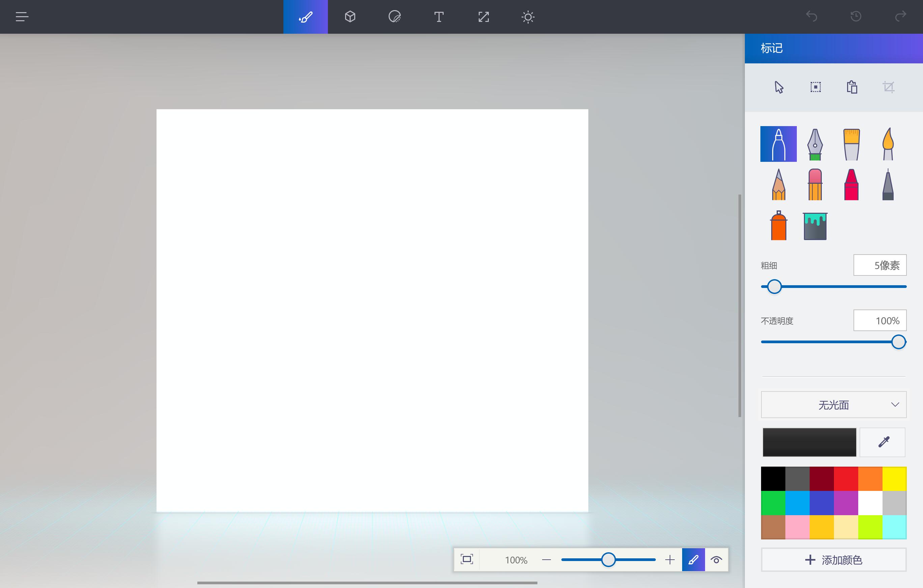
Task: Select the Watercolor brush tool
Action: [888, 144]
